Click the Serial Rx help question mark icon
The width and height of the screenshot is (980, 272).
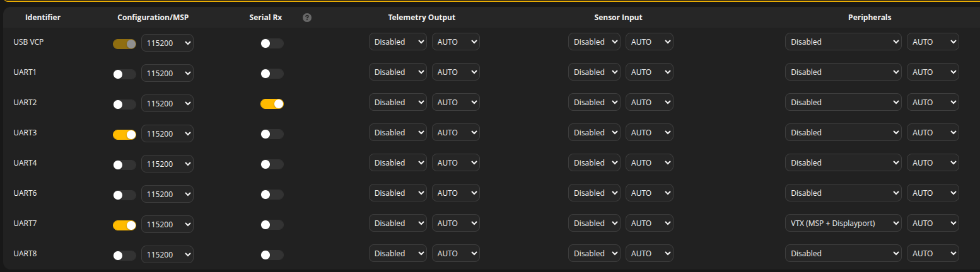[x=307, y=18]
